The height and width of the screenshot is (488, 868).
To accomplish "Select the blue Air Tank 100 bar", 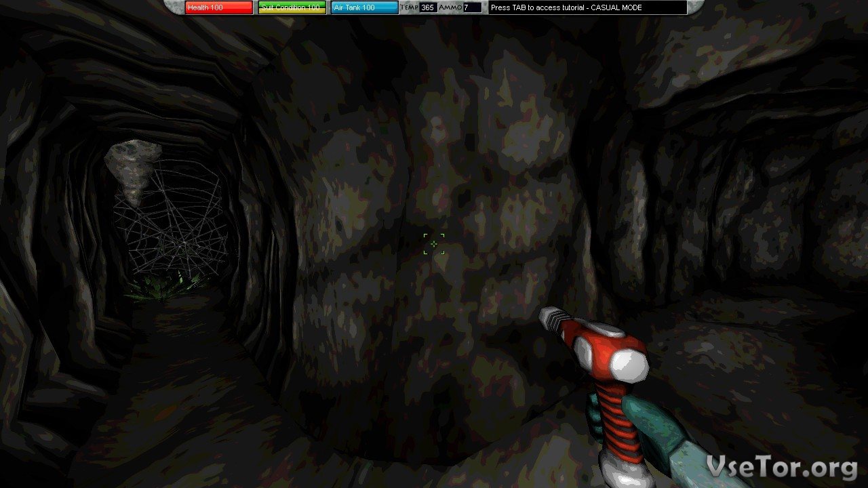I will coord(365,7).
